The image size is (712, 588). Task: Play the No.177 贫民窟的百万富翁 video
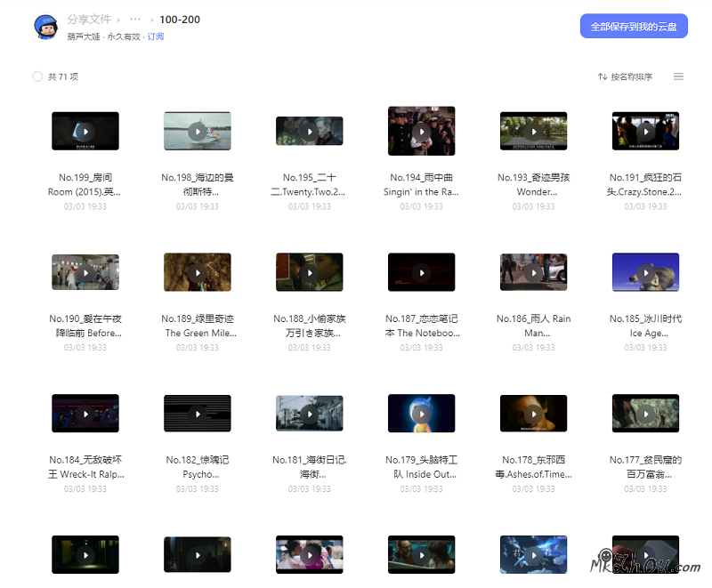click(646, 414)
